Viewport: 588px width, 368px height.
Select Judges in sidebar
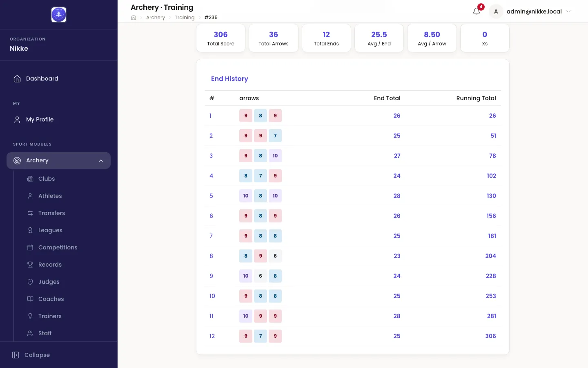[65, 282]
